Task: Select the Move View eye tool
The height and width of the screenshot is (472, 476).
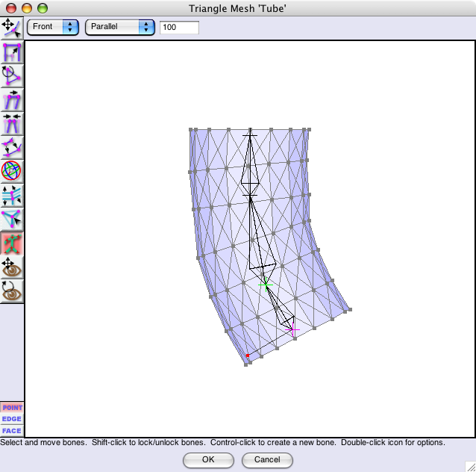Action: coord(12,267)
